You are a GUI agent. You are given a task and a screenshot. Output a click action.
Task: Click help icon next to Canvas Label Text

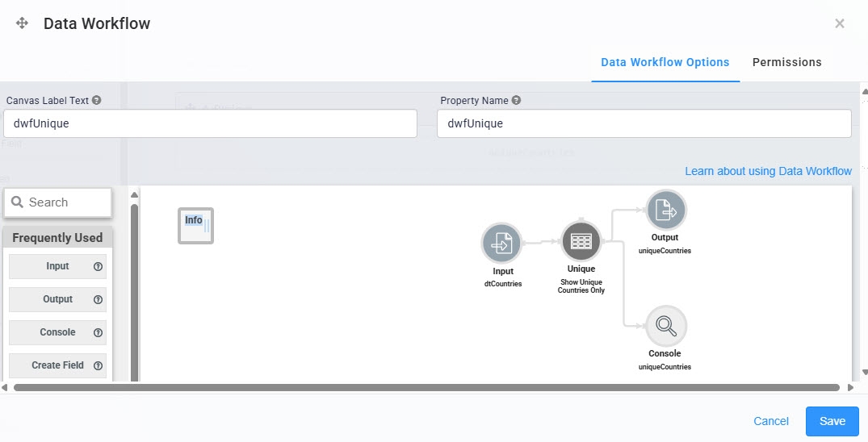click(x=96, y=100)
